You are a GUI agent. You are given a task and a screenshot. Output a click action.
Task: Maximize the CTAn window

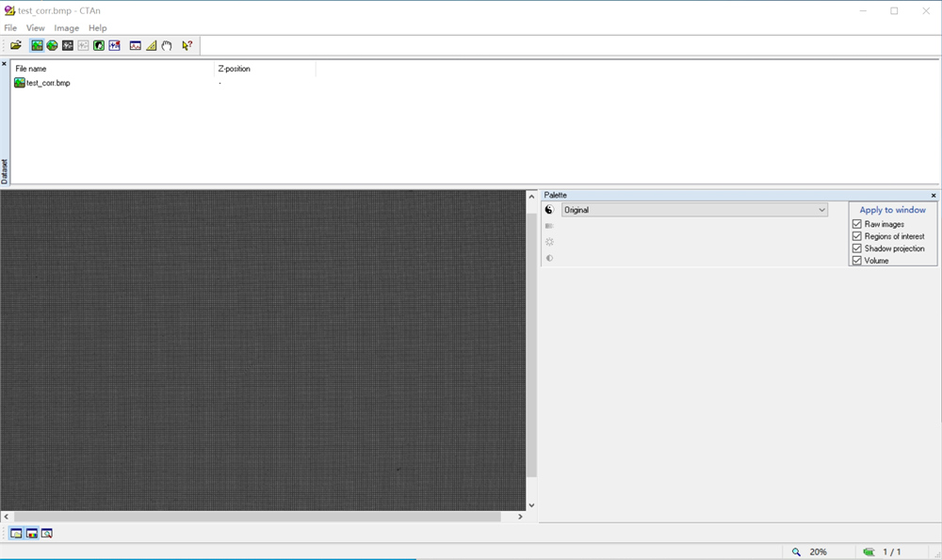pos(894,10)
